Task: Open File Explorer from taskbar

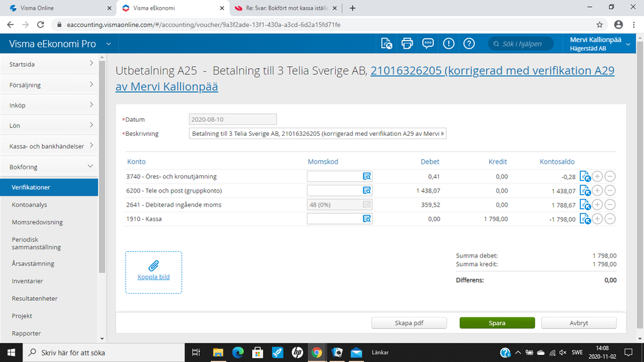Action: [218, 352]
